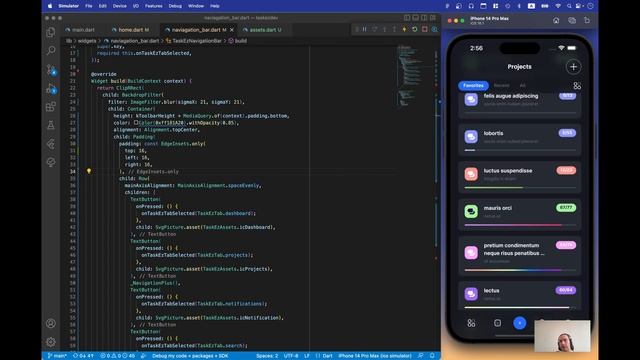Open the mauris orci project card
The height and width of the screenshot is (360, 640).
tap(519, 214)
